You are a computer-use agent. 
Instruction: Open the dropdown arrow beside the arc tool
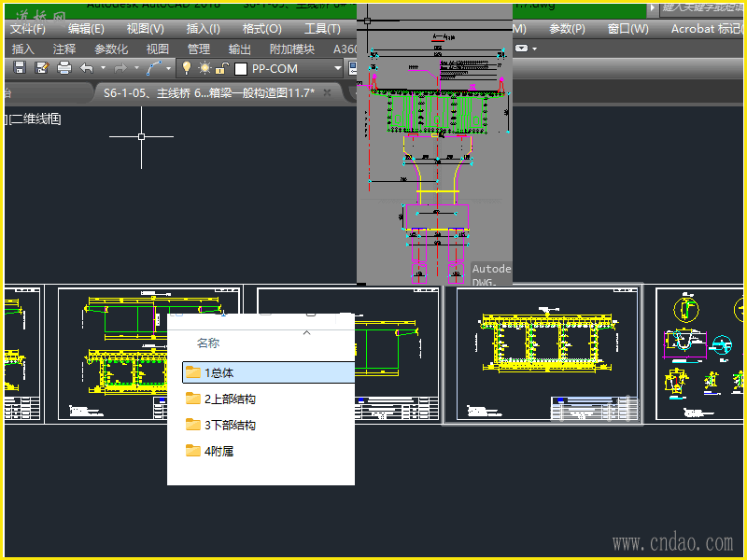[169, 68]
